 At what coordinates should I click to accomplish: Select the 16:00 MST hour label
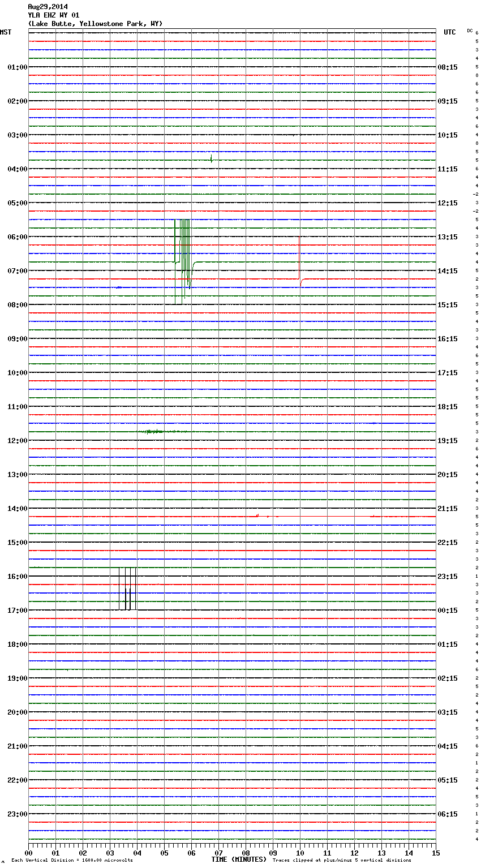[x=18, y=577]
